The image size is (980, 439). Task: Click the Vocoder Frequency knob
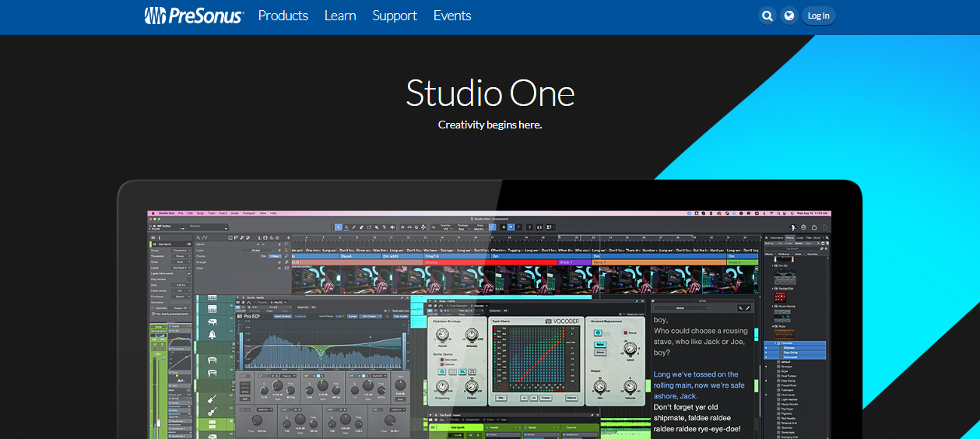(x=442, y=386)
